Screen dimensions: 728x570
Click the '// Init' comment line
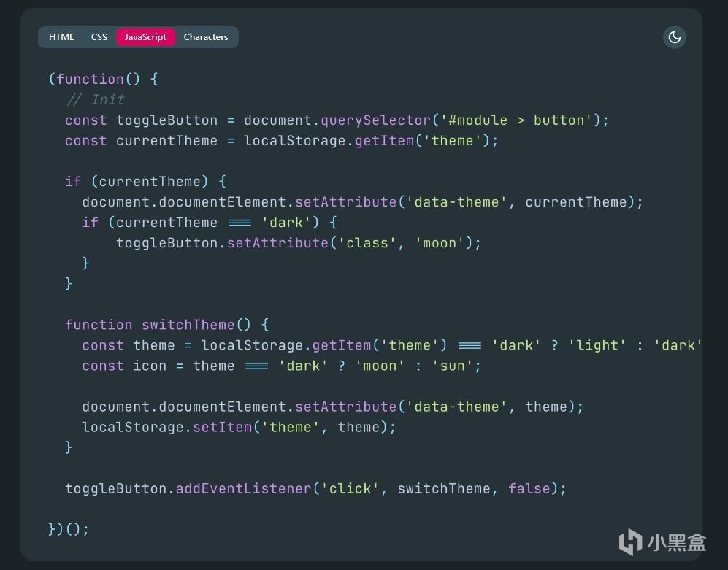pos(95,99)
